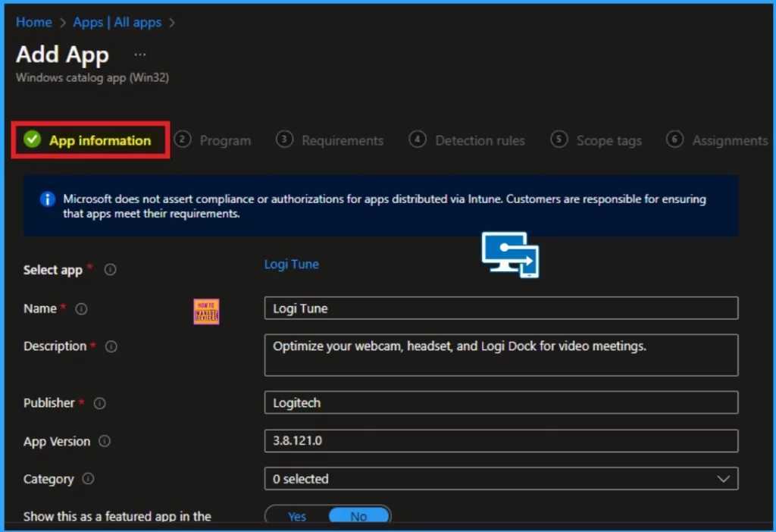Click the blue info icon in the compliance banner
The height and width of the screenshot is (532, 776).
point(48,199)
